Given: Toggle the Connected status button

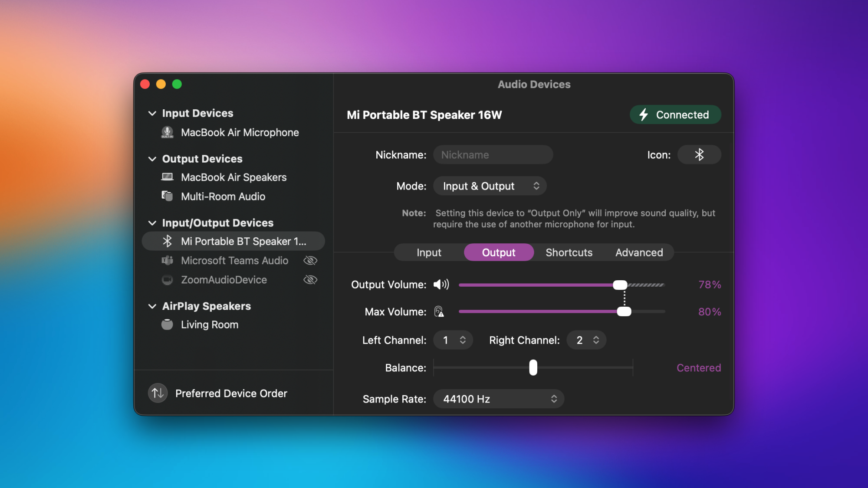Looking at the screenshot, I should pyautogui.click(x=675, y=115).
